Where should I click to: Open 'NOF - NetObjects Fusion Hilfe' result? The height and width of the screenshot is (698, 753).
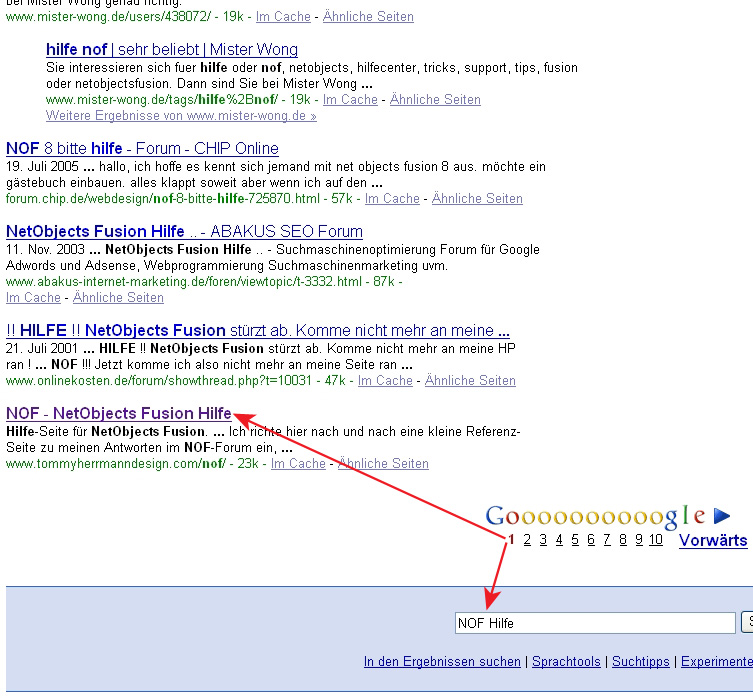(x=118, y=413)
